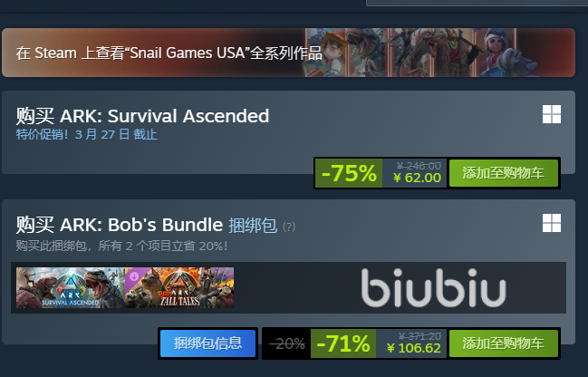The image size is (588, 377).
Task: Click 购买 ARK: Survival Ascended heading
Action: tap(142, 116)
